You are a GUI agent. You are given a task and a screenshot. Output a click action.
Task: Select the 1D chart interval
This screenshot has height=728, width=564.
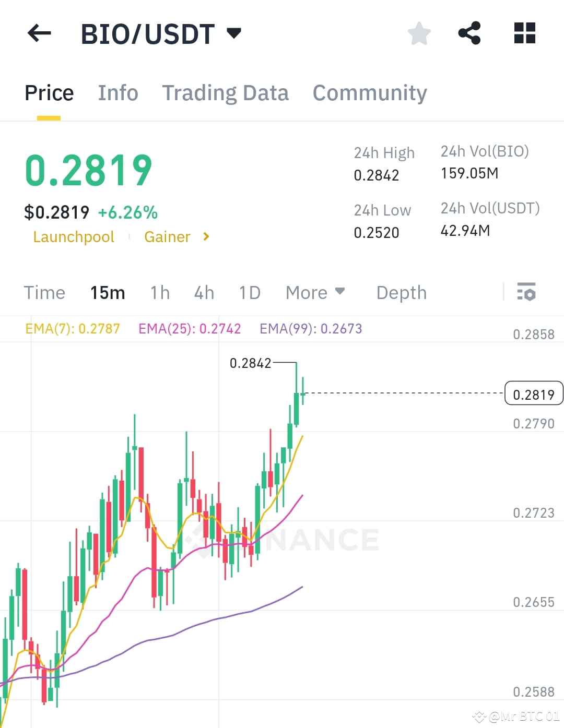(249, 293)
